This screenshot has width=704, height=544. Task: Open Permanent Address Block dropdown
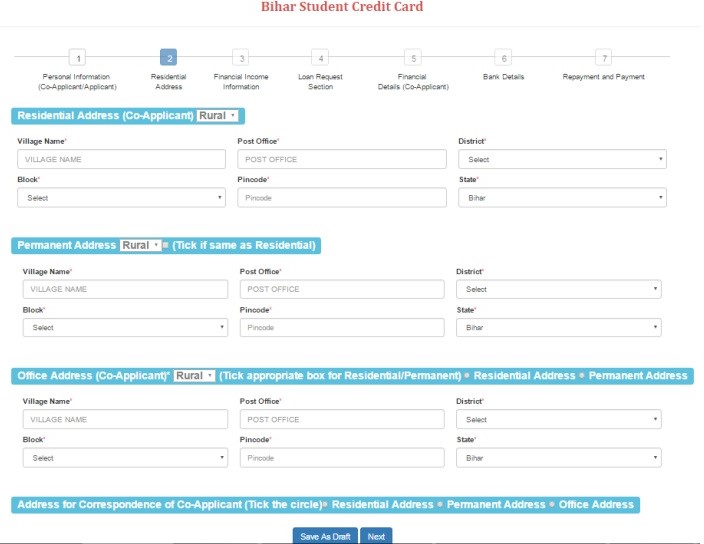[x=125, y=328]
